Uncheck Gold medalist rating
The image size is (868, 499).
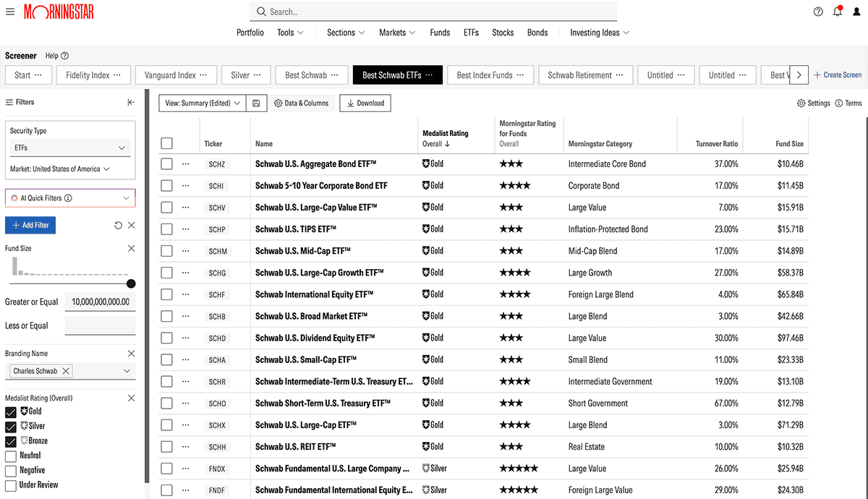pyautogui.click(x=11, y=411)
